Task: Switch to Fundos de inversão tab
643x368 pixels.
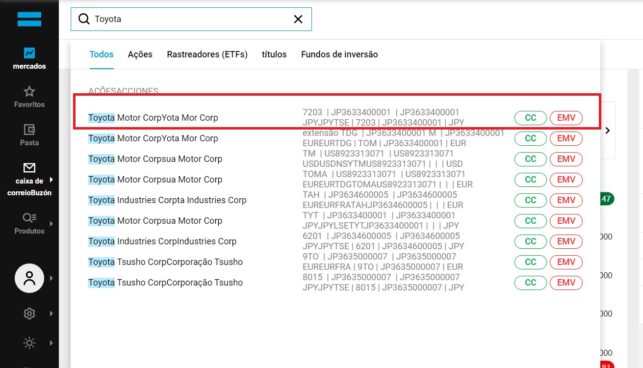Action: click(340, 54)
